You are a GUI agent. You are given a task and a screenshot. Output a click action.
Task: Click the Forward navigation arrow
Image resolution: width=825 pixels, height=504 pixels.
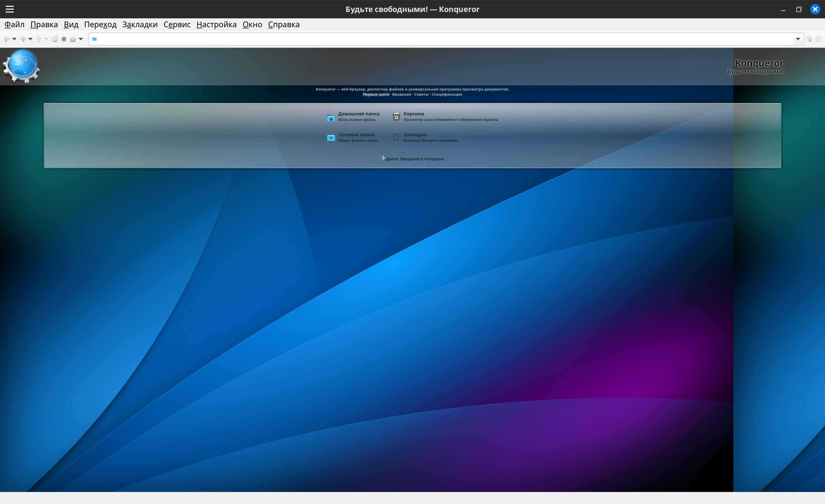coord(22,39)
